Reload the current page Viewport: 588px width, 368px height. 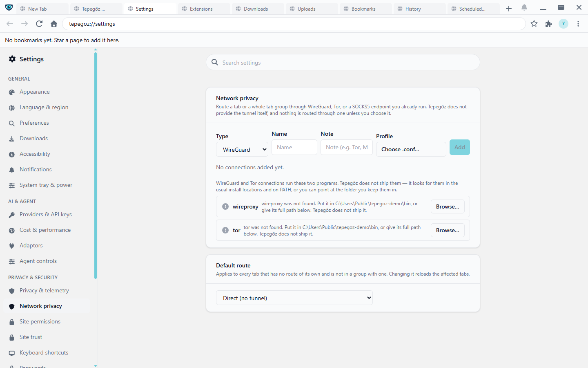click(x=39, y=24)
